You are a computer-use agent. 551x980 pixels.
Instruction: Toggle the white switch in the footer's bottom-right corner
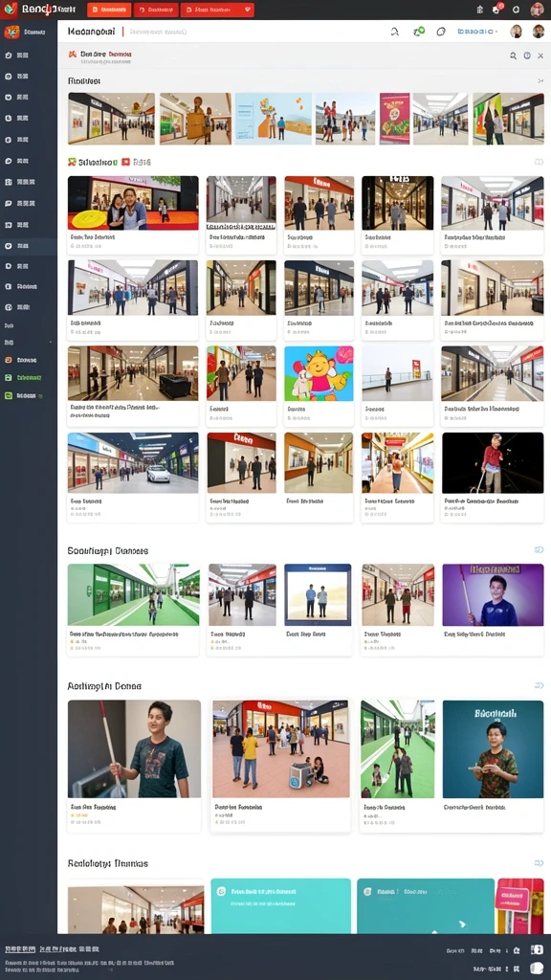tap(536, 969)
